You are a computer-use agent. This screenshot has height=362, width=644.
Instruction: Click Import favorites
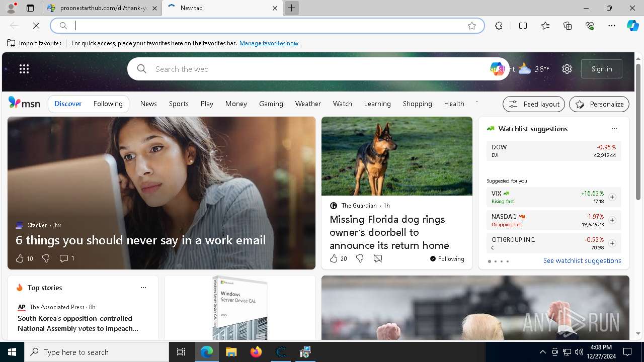coord(34,43)
